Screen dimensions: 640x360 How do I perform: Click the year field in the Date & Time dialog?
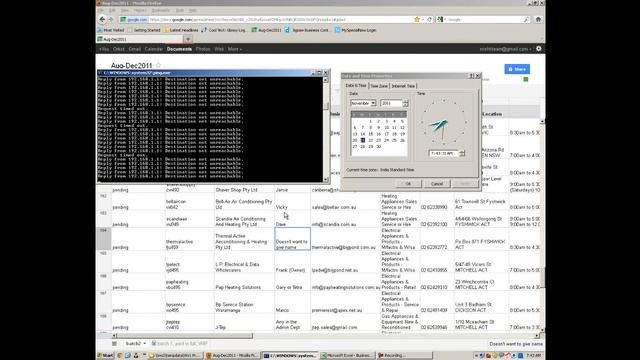[x=391, y=103]
